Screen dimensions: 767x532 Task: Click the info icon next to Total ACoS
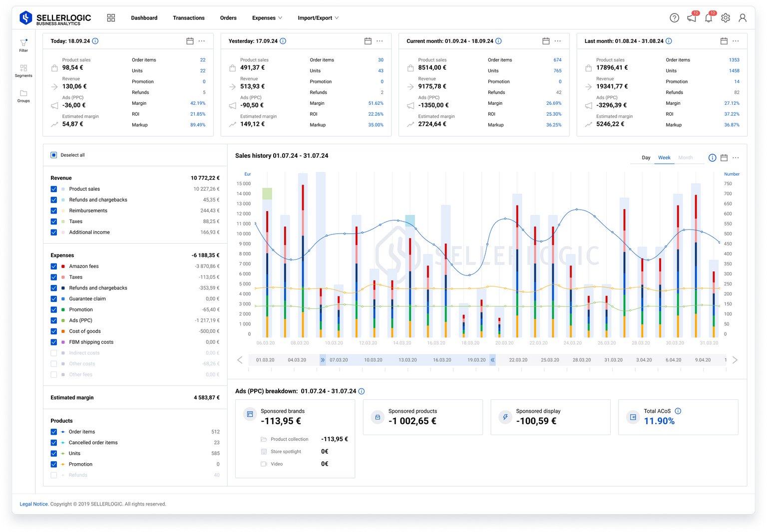[678, 411]
